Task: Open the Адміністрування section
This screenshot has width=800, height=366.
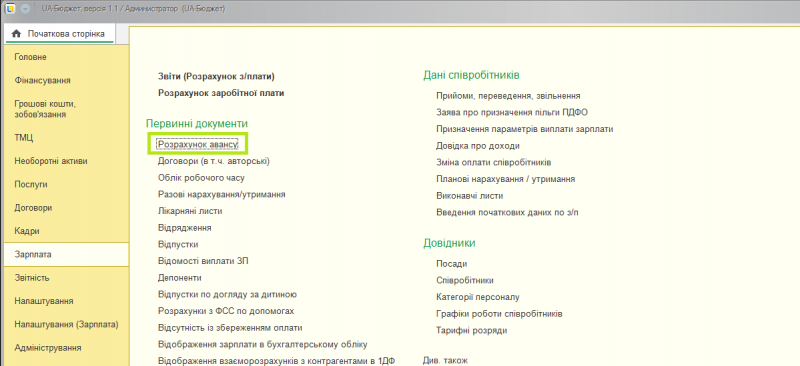Action: 65,348
